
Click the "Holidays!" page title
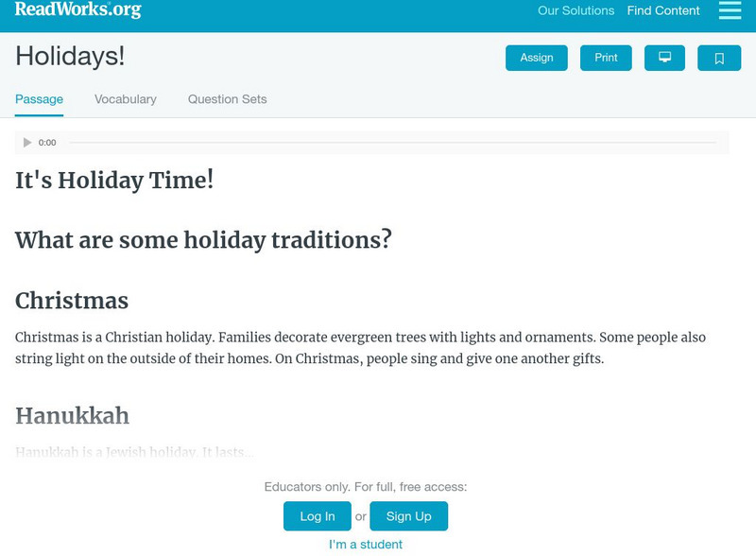(x=70, y=57)
